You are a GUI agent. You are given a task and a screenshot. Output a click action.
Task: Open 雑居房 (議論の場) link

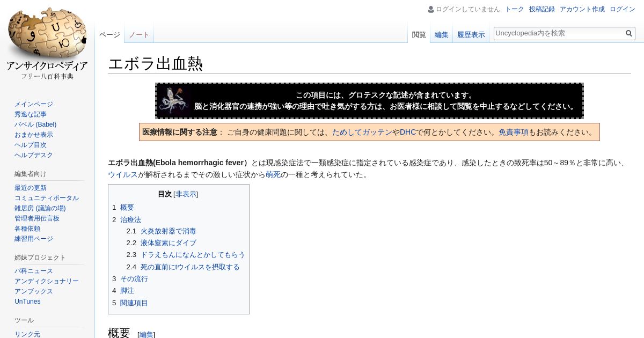pyautogui.click(x=40, y=208)
